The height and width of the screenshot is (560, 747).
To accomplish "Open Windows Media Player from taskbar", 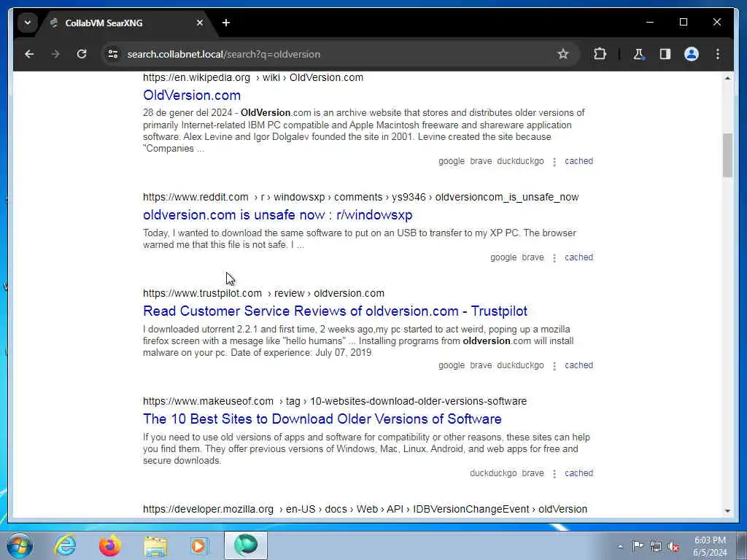I will click(200, 545).
